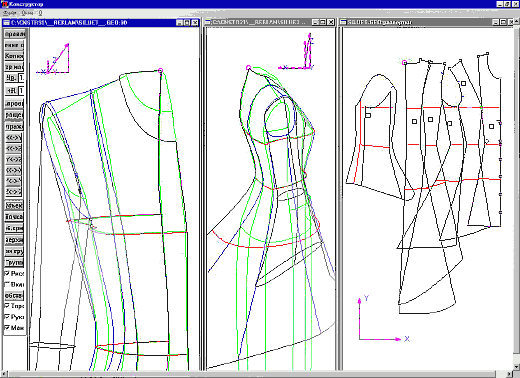Image resolution: width=520 pixels, height=378 pixels.
Task: Toggle the 'Торс' checkbox
Action: pos(7,306)
